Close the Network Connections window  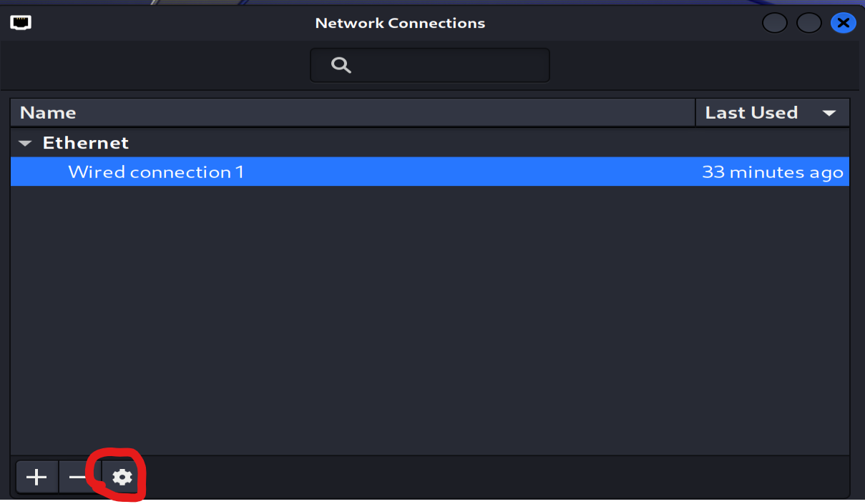[x=843, y=23]
